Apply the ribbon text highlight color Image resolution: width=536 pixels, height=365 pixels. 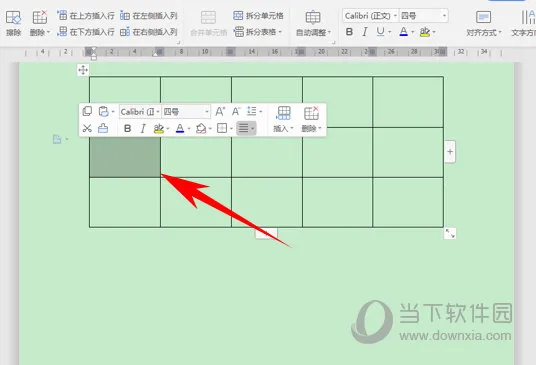coord(425,32)
